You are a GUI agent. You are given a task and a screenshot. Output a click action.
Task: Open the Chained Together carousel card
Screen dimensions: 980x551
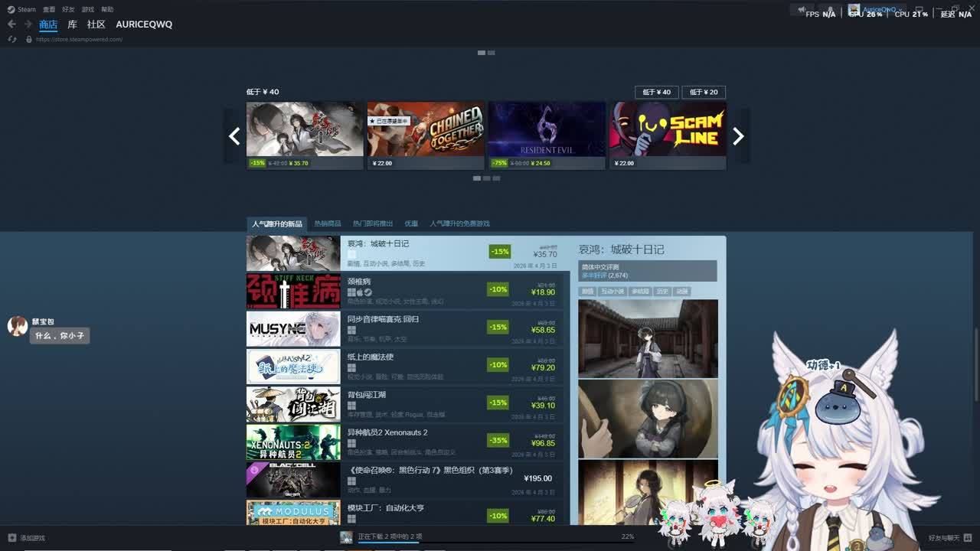(426, 135)
